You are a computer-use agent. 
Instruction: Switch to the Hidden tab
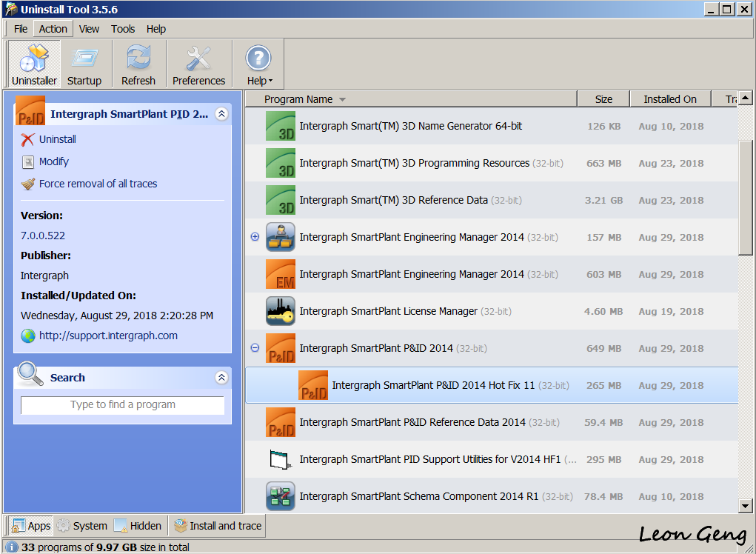coord(138,526)
